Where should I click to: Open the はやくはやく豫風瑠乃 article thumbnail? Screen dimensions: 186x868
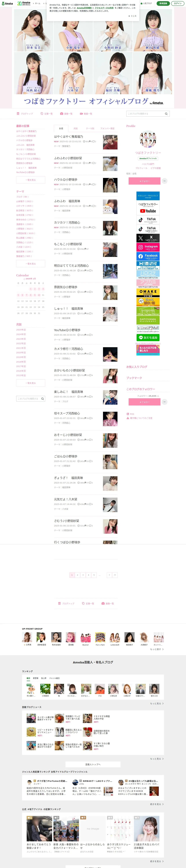(x=110, y=142)
